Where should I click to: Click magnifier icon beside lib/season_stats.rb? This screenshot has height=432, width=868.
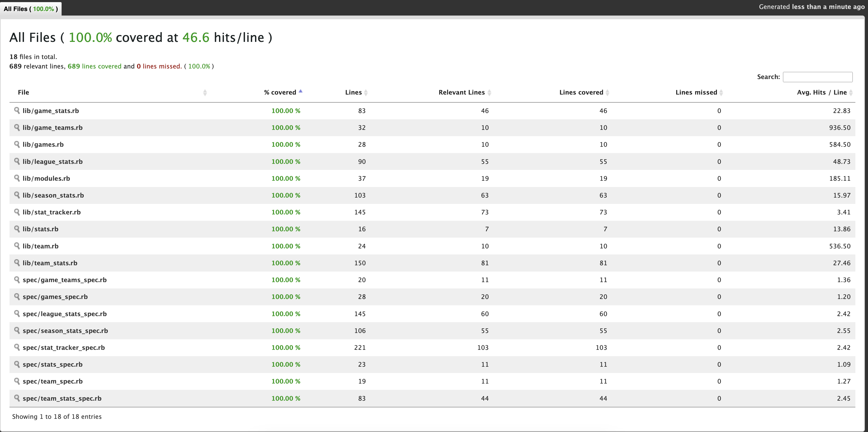coord(17,195)
